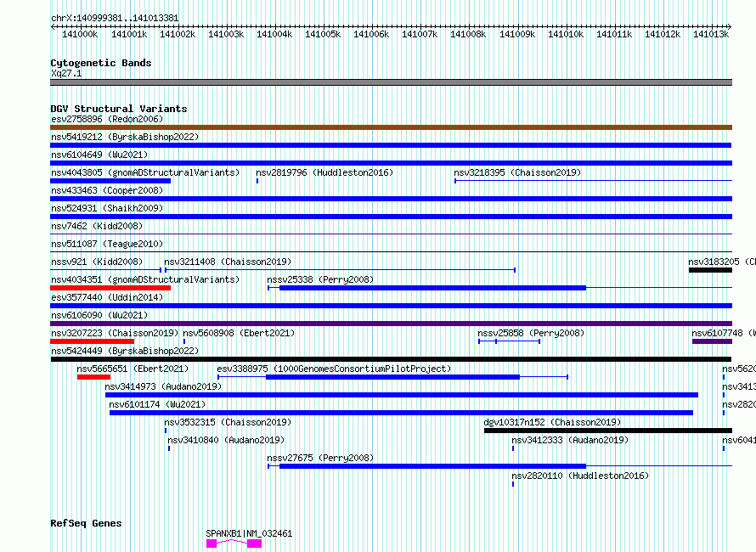Click the black bar under nsv3183205
The height and width of the screenshot is (552, 756).
pyautogui.click(x=711, y=270)
